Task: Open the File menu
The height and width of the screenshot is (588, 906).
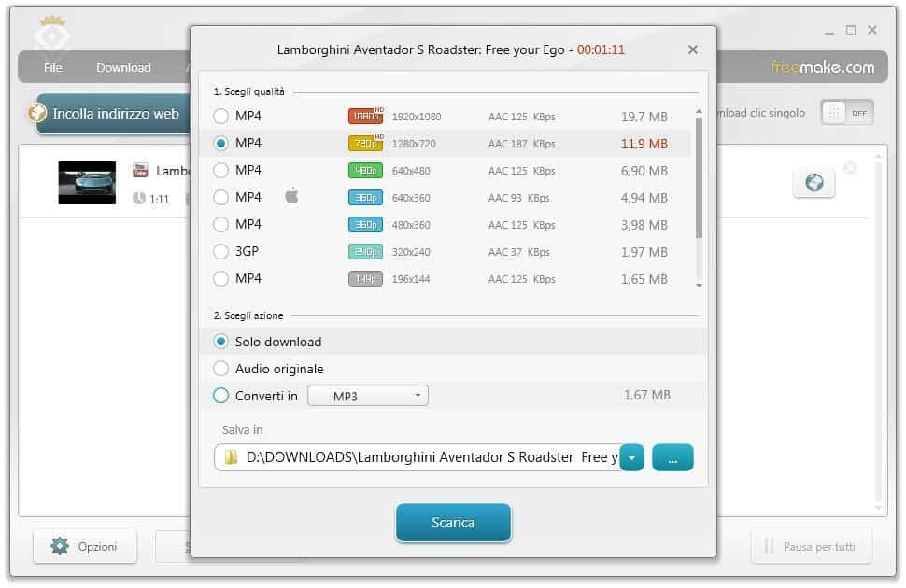Action: pos(52,67)
